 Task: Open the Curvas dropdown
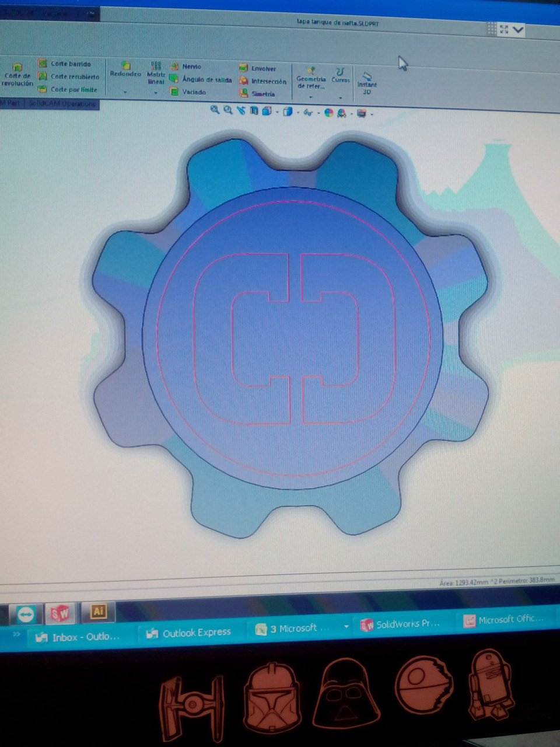click(341, 97)
